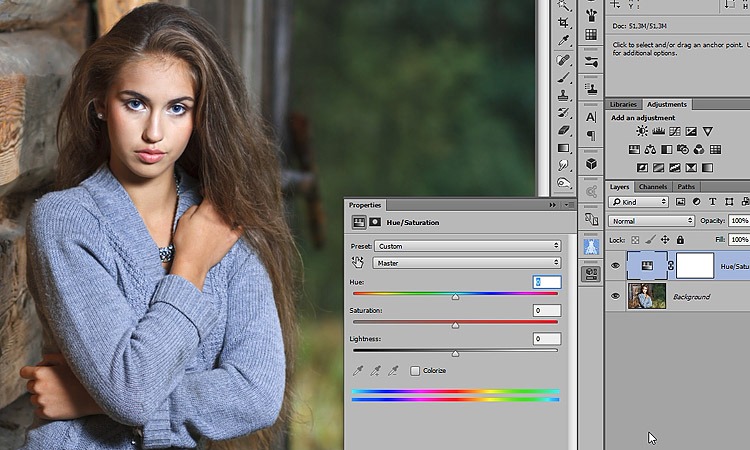Switch to the Channels tab
The height and width of the screenshot is (450, 750).
pos(652,187)
